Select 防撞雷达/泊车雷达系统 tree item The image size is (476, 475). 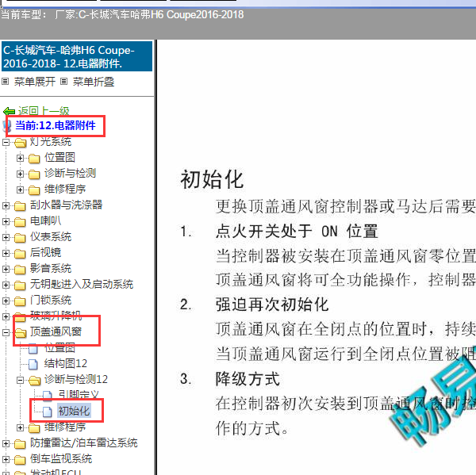pos(84,442)
